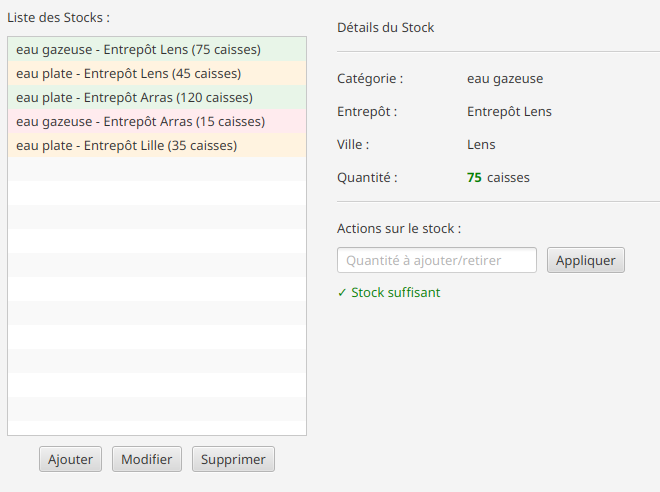This screenshot has width=660, height=492.
Task: Click the Lens city value
Action: 481,144
